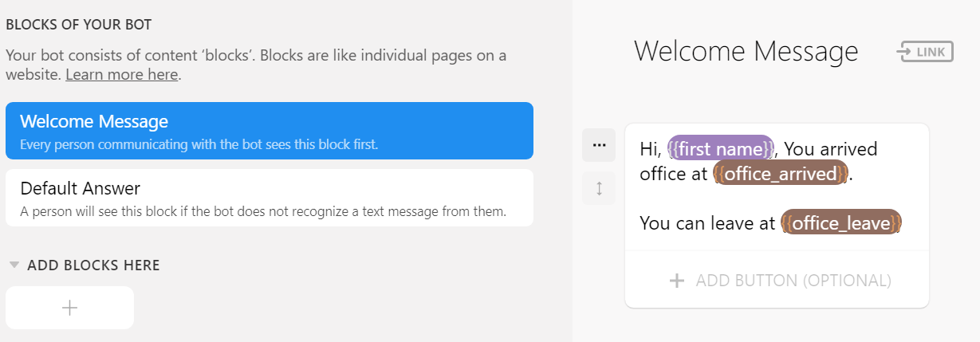Screen dimensions: 980x342
Task: Click the vertical reorder handle beside the text card
Action: (x=599, y=188)
